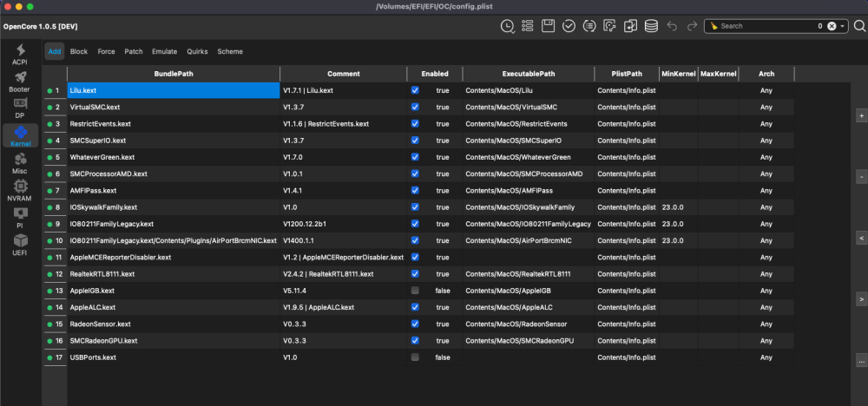Open the Booter section in sidebar
Screen dimensions: 868x406
(x=21, y=82)
